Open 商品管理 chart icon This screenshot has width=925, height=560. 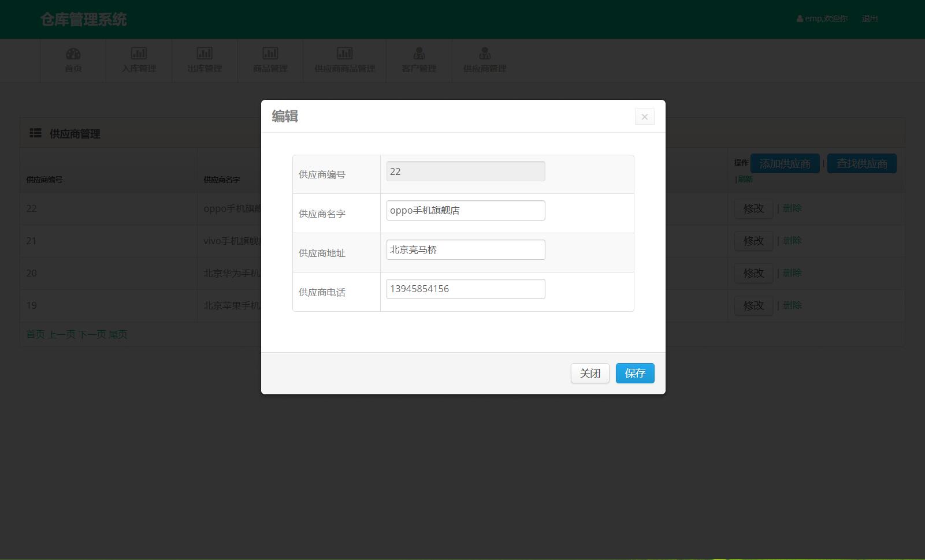coord(270,53)
